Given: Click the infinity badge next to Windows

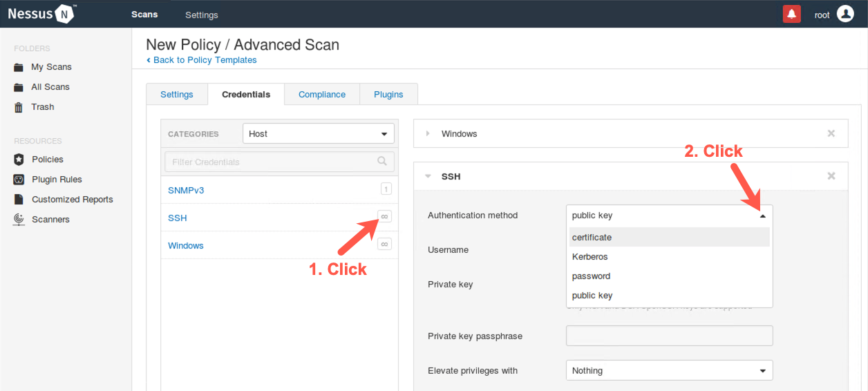Looking at the screenshot, I should (385, 244).
